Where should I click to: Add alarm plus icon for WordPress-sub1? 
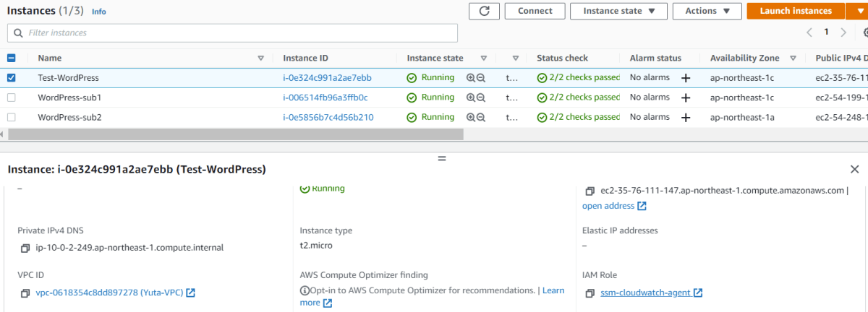686,97
